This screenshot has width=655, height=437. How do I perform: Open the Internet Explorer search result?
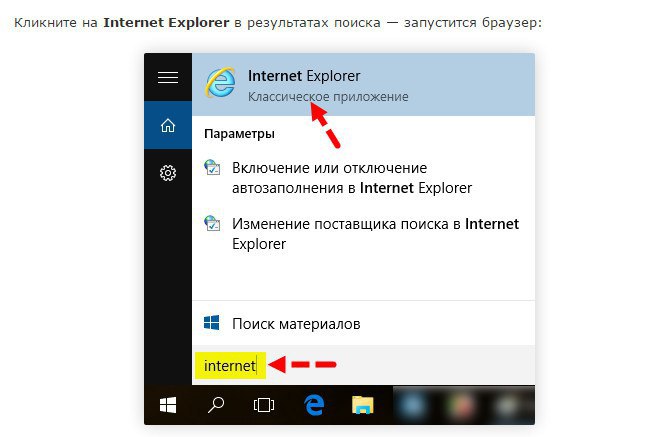363,84
